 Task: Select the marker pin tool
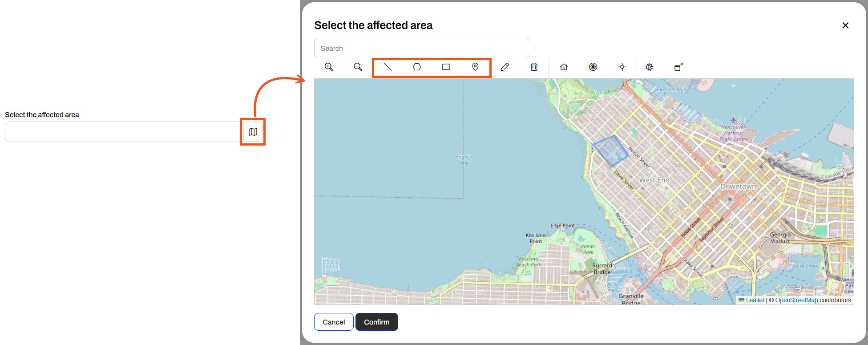point(475,67)
